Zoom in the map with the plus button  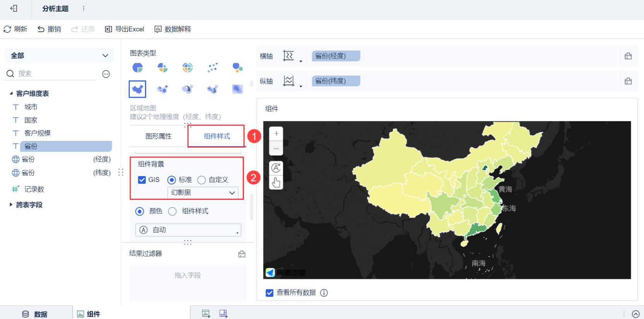tap(276, 134)
